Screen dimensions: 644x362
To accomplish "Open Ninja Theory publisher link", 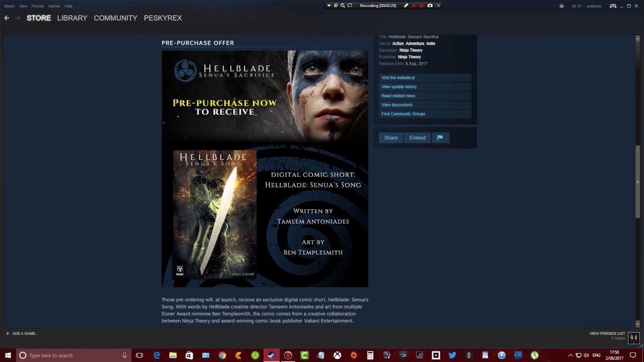I will click(x=410, y=57).
